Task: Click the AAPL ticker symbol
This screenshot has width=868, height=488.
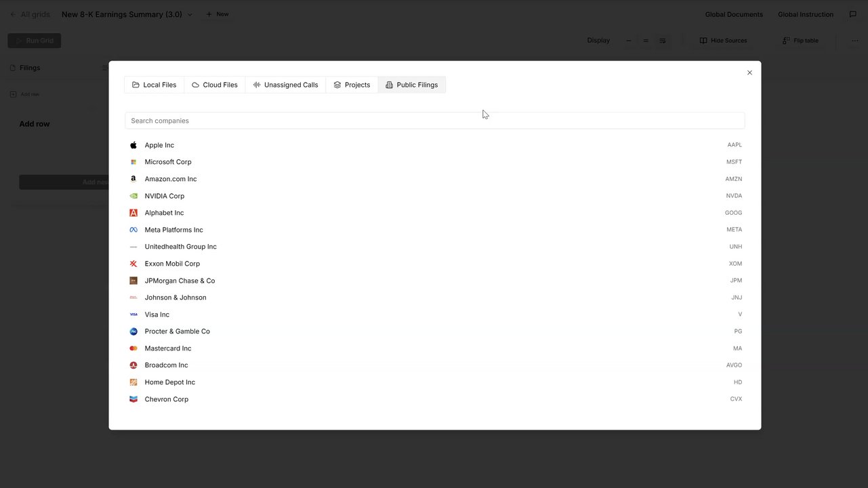Action: [735, 145]
